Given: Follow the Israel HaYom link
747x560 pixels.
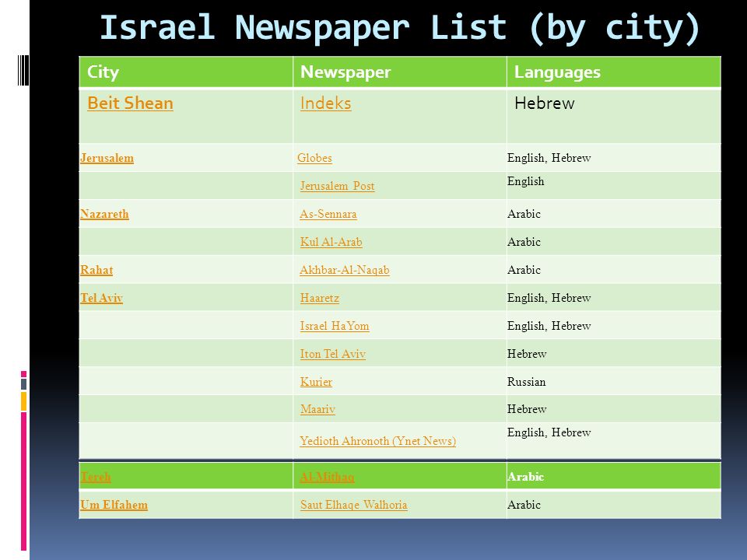Looking at the screenshot, I should pos(335,326).
